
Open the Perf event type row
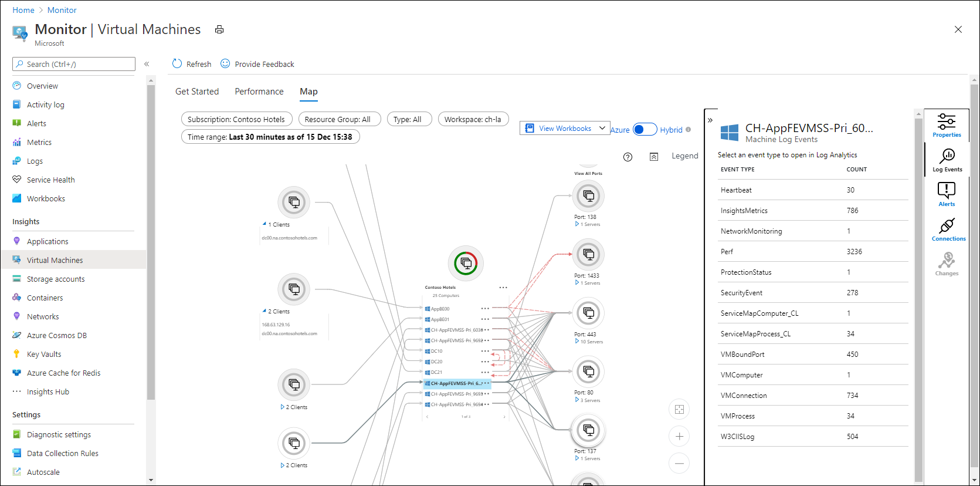tap(813, 251)
